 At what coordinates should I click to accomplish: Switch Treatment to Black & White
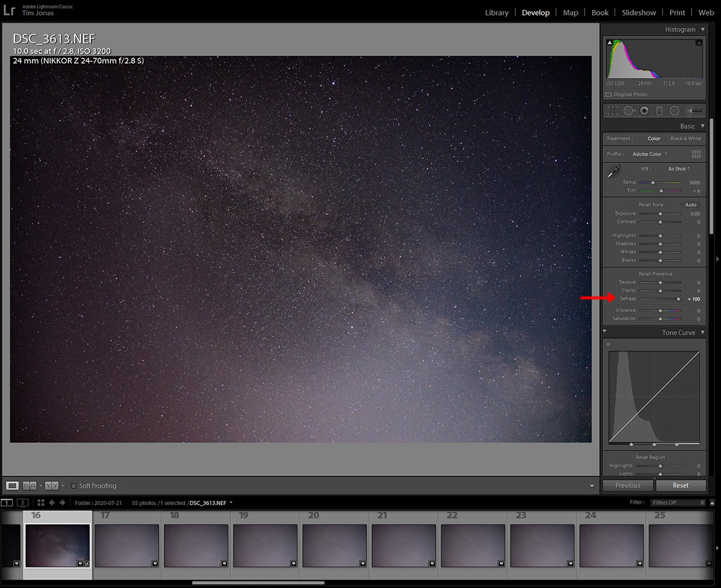pos(686,138)
